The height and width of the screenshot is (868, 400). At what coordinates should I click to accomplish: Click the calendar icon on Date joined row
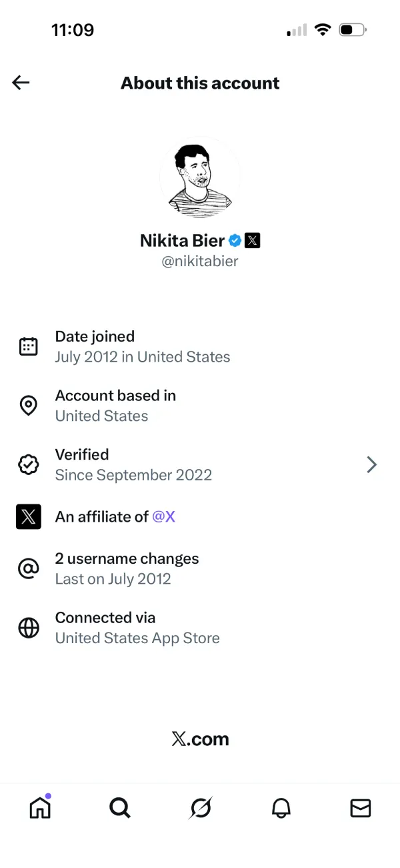click(28, 346)
